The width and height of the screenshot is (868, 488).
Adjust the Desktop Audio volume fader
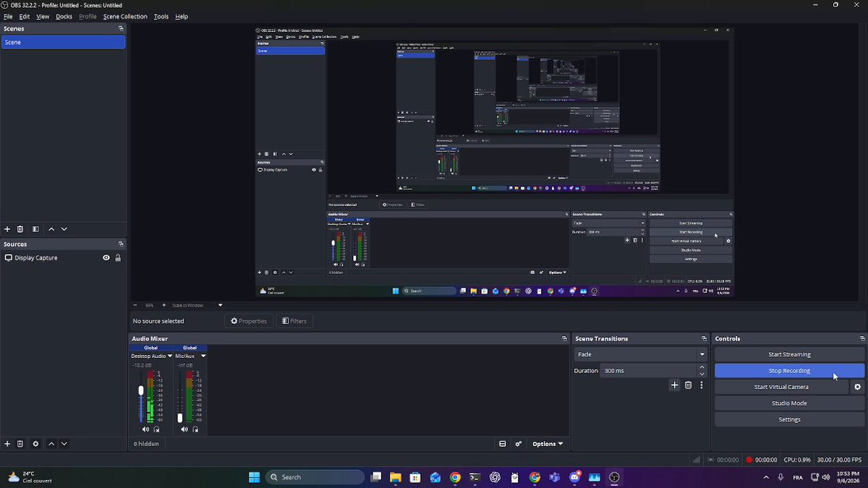pyautogui.click(x=141, y=390)
